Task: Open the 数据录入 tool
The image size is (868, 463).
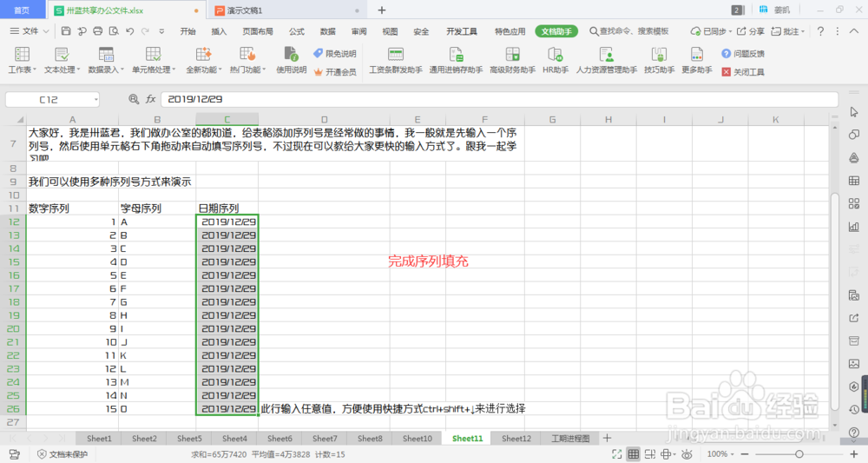Action: [x=106, y=60]
